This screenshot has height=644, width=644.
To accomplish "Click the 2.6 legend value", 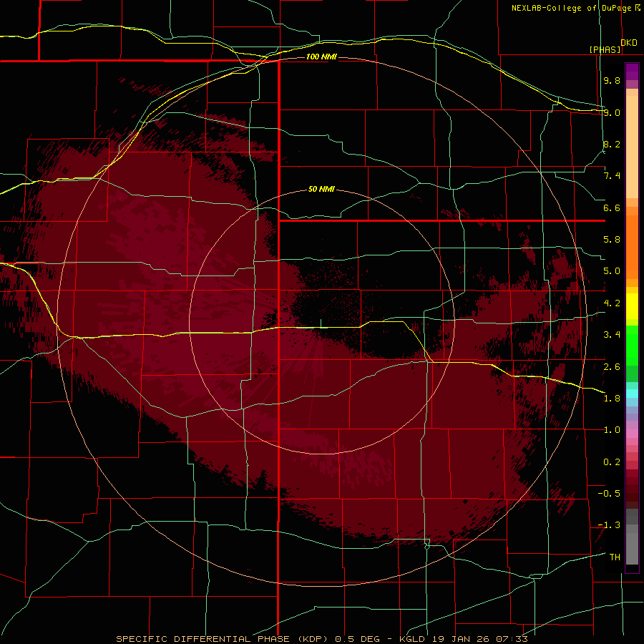I will tap(612, 367).
